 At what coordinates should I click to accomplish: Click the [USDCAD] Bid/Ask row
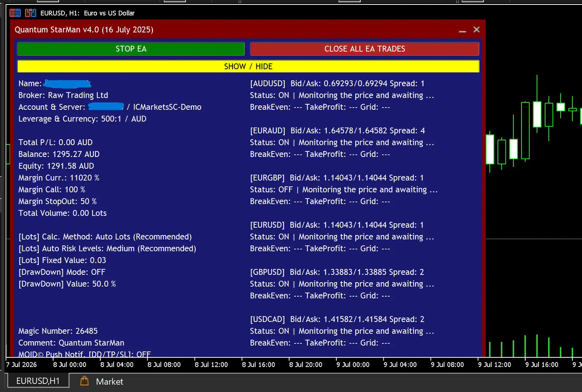[337, 319]
